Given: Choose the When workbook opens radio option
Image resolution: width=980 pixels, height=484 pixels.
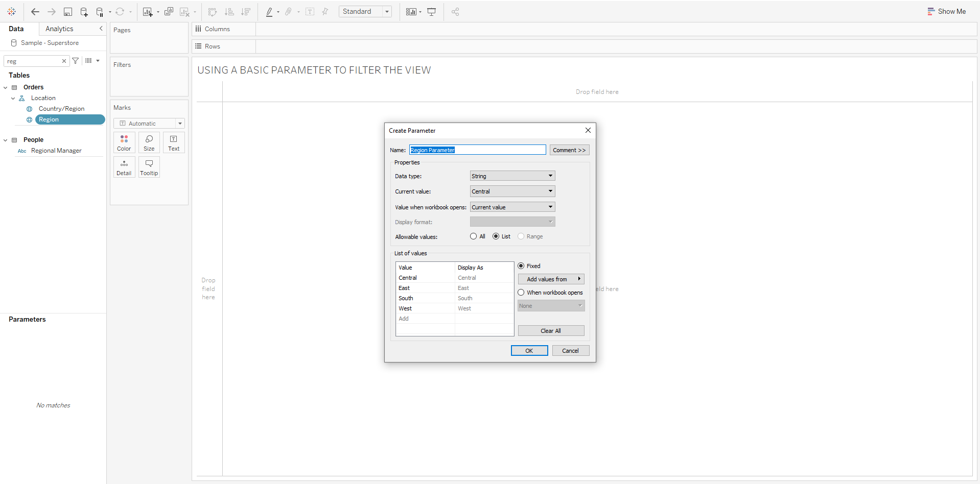Looking at the screenshot, I should tap(521, 293).
